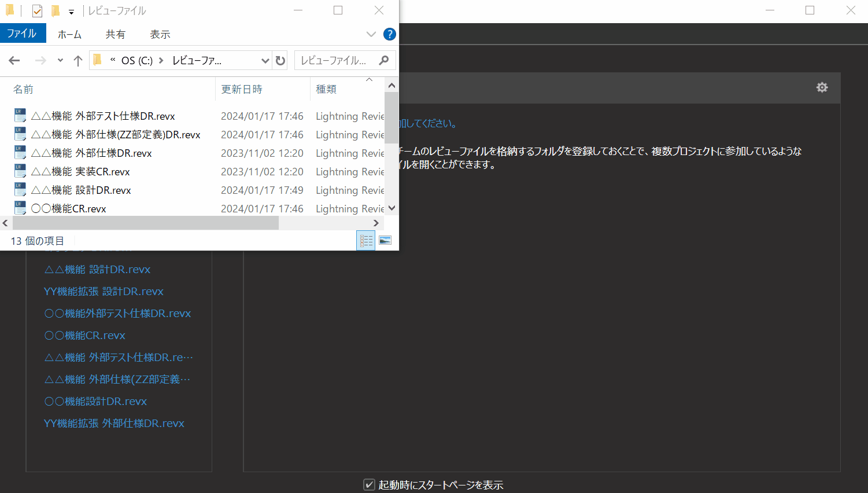Select △△機能 外部仕様(ZZ部定義)DR.revx in Explorer
The image size is (868, 493).
point(116,135)
